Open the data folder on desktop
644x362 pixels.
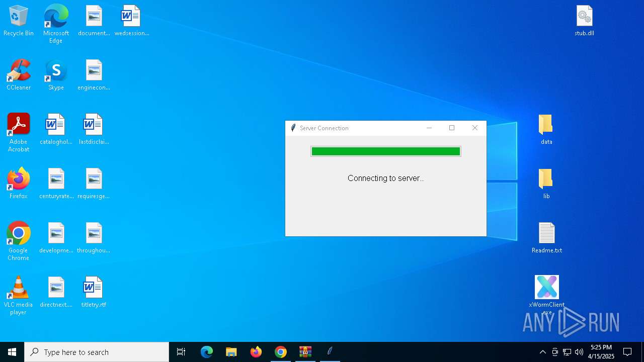click(x=546, y=129)
